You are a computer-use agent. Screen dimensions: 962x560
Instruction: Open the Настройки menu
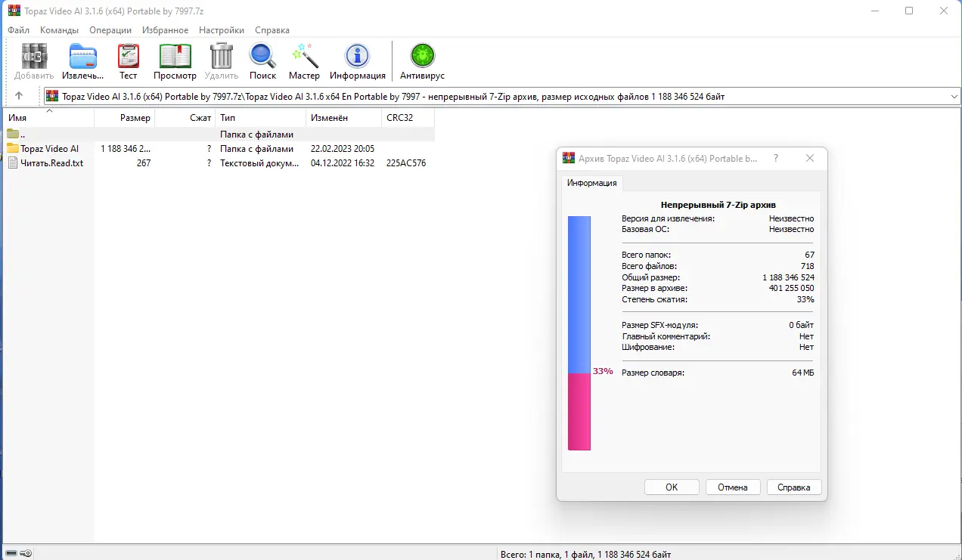tap(221, 30)
